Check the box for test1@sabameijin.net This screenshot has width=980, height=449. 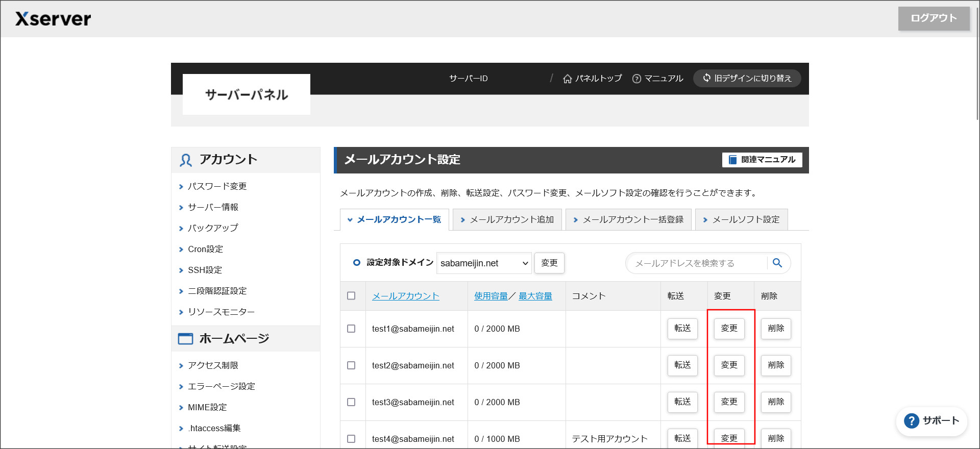351,329
